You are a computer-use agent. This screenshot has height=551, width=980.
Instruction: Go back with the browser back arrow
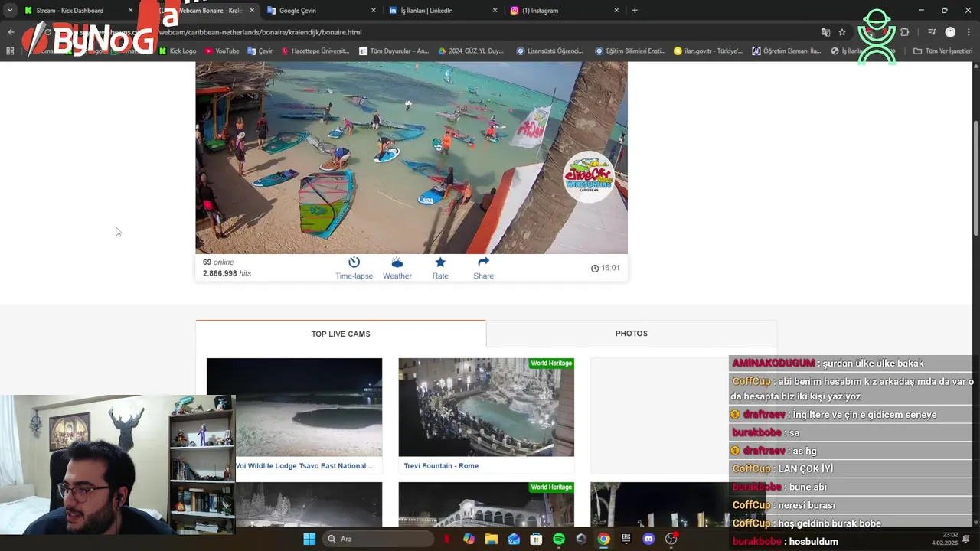point(11,32)
